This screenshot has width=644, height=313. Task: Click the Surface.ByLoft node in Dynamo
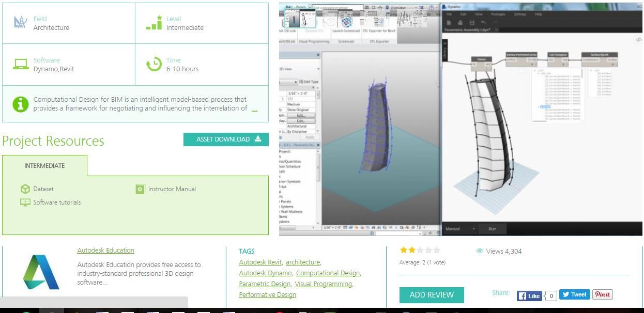point(600,58)
